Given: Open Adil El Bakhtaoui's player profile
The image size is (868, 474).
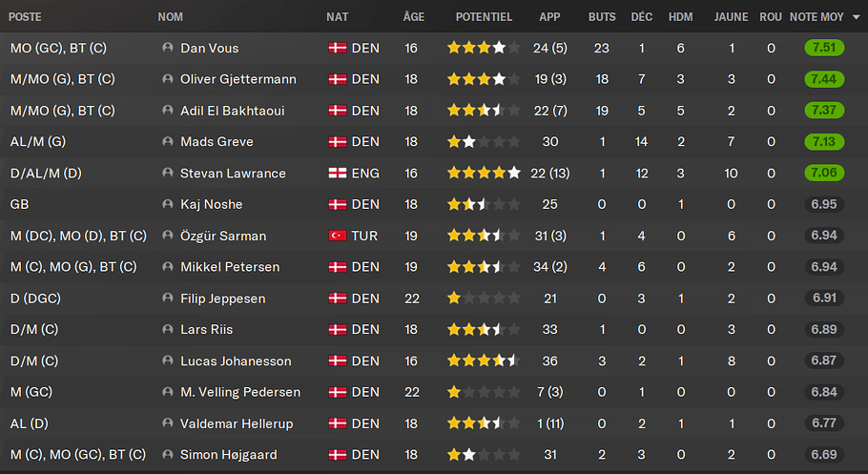Looking at the screenshot, I should [x=232, y=111].
